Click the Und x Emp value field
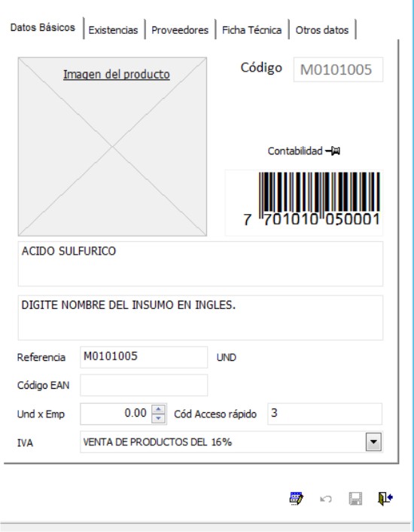Viewport: 414px width, 532px height. point(116,414)
